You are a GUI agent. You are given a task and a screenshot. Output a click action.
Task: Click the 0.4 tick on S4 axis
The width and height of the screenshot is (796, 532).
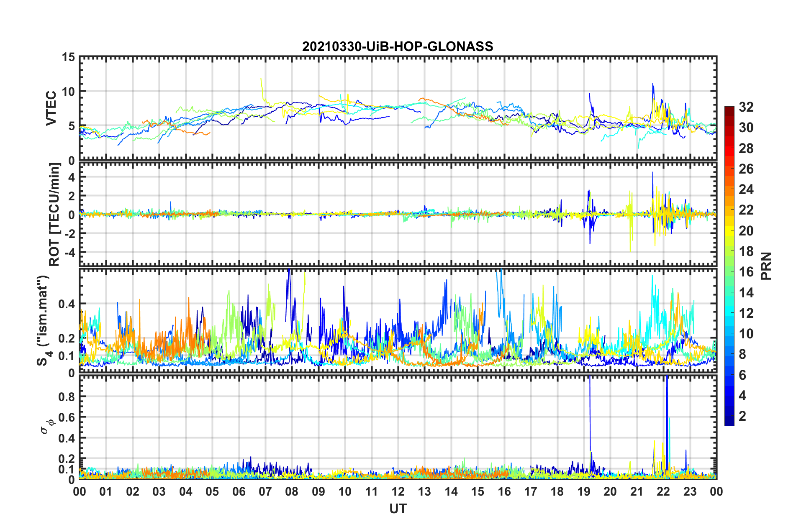click(67, 304)
